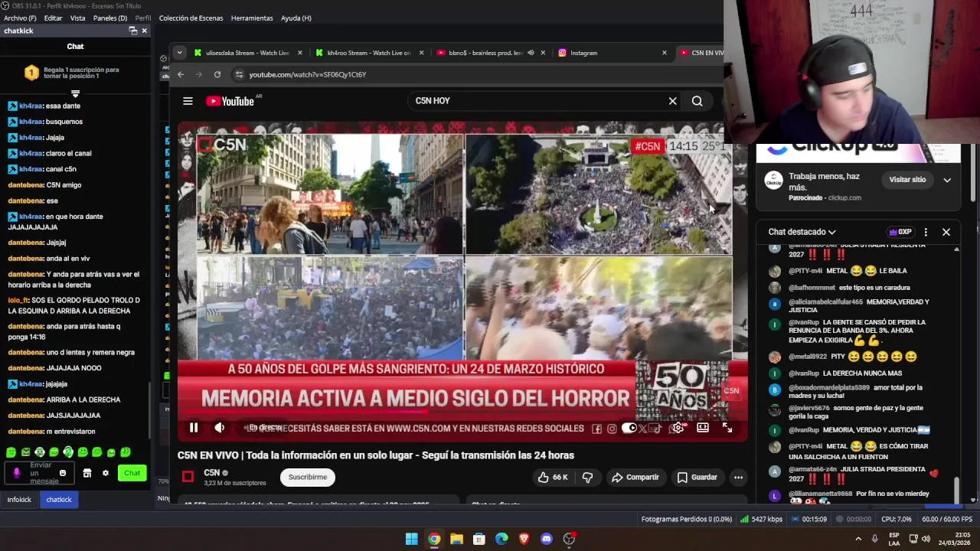Open the Kick chat shop icon
This screenshot has width=980, height=551.
coord(87,473)
